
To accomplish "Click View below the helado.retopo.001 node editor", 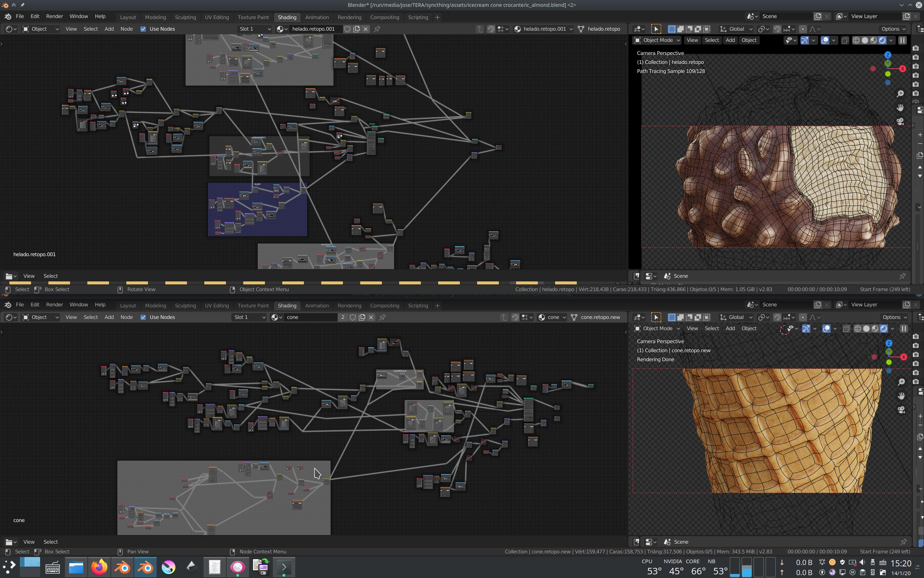I will 29,276.
